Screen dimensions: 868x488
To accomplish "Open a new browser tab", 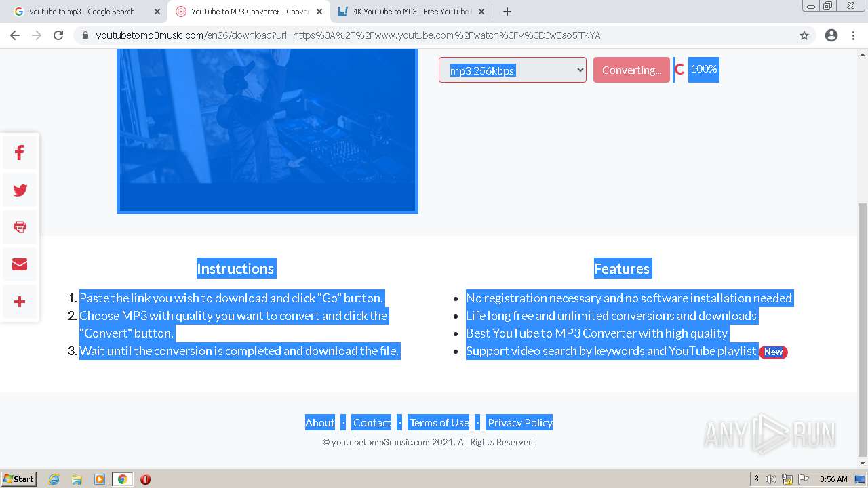I will tap(507, 12).
